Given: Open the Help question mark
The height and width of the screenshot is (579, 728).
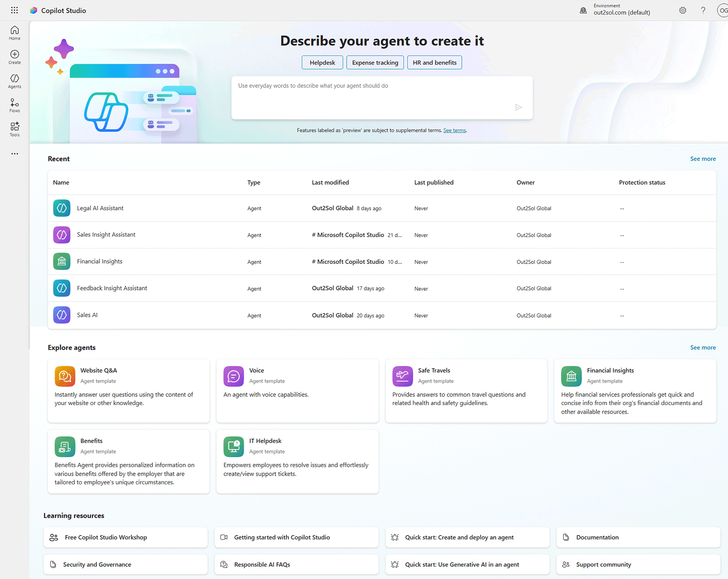Looking at the screenshot, I should 703,10.
